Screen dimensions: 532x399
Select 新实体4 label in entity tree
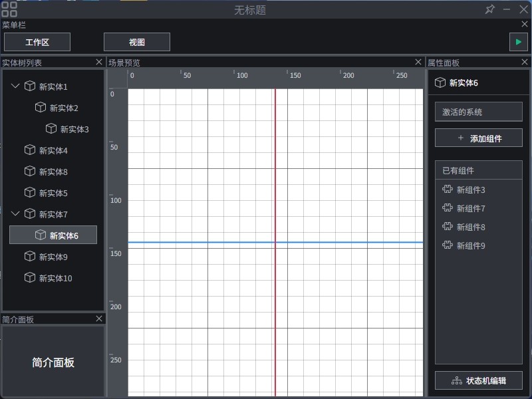pyautogui.click(x=53, y=151)
